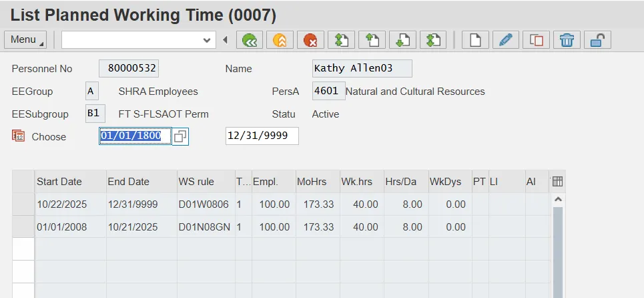Select the row starting 01/01/2008

[x=23, y=227]
